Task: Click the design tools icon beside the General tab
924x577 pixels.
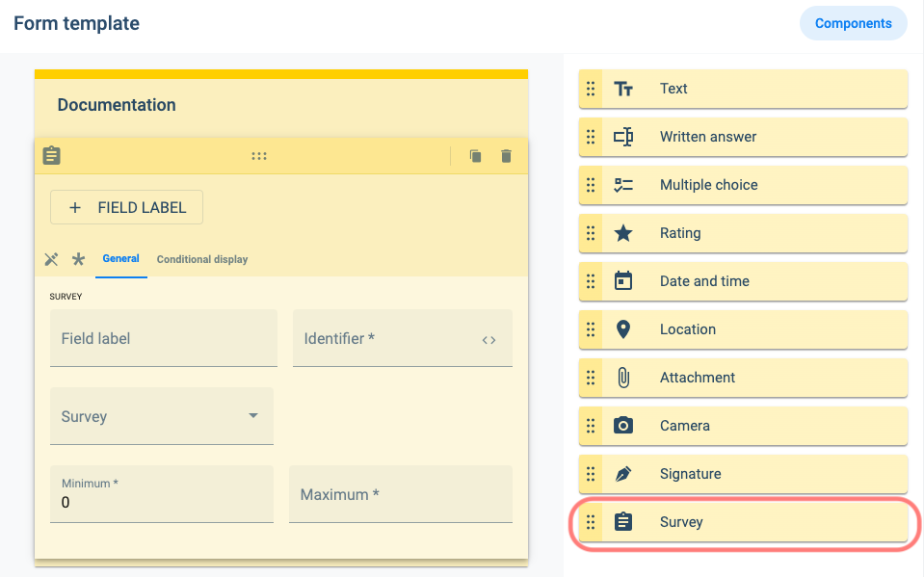Action: (52, 259)
